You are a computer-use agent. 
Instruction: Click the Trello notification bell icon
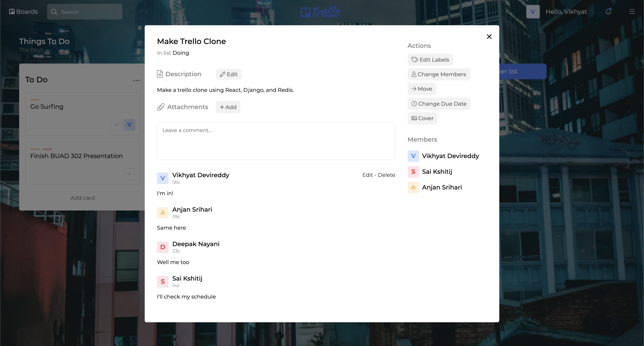tap(608, 11)
